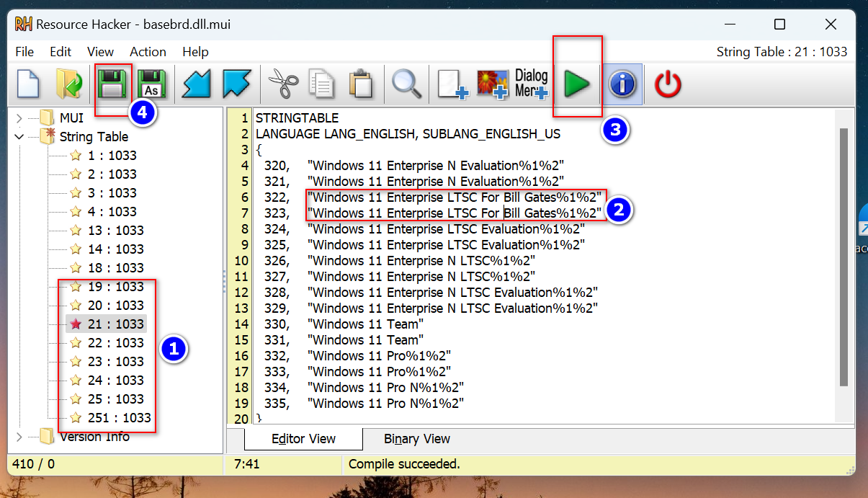Screen dimensions: 868x498
Task: Go to next resource arrow icon
Action: coord(236,84)
